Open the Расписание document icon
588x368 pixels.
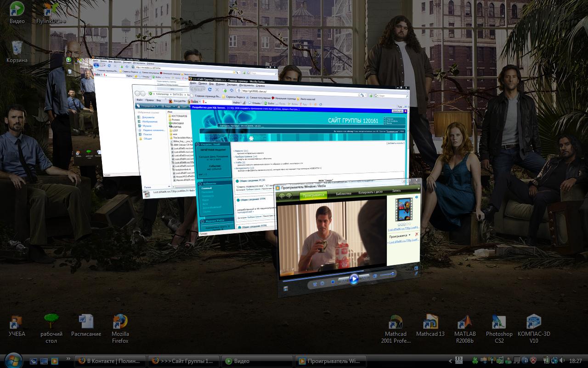pos(86,326)
